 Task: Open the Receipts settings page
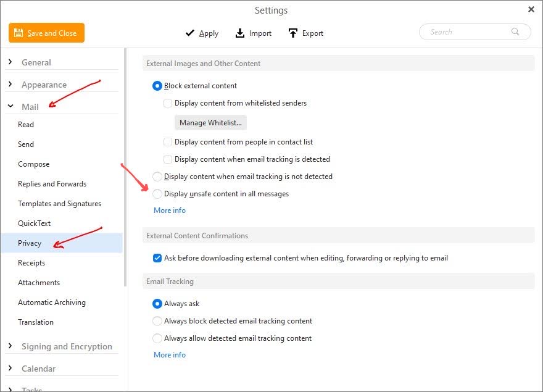tap(31, 263)
